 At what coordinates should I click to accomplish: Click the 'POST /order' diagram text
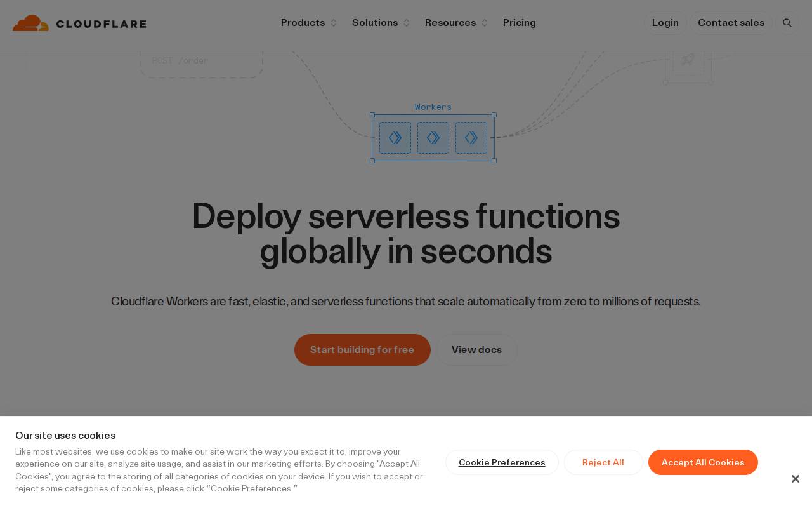(x=180, y=60)
